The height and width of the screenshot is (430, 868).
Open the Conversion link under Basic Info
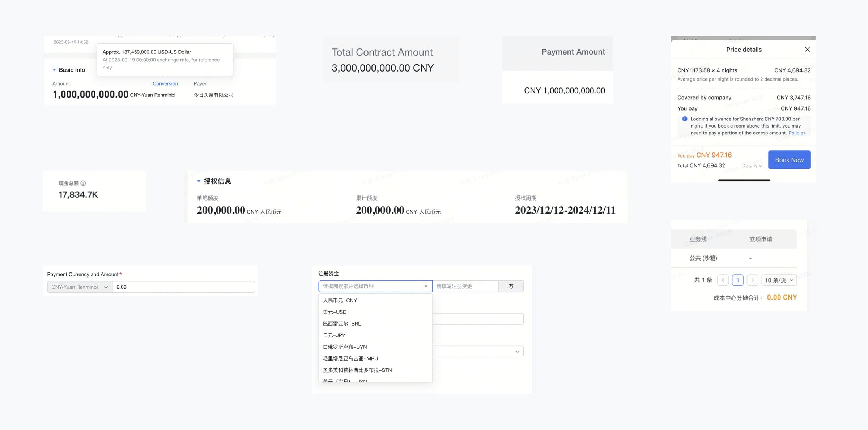pyautogui.click(x=165, y=83)
